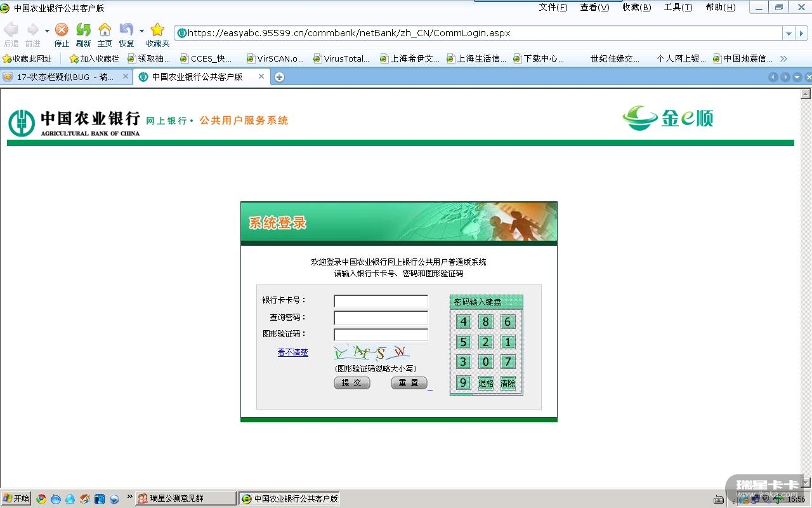This screenshot has width=812, height=508.
Task: Submit the login with 提交 button
Action: 351,383
